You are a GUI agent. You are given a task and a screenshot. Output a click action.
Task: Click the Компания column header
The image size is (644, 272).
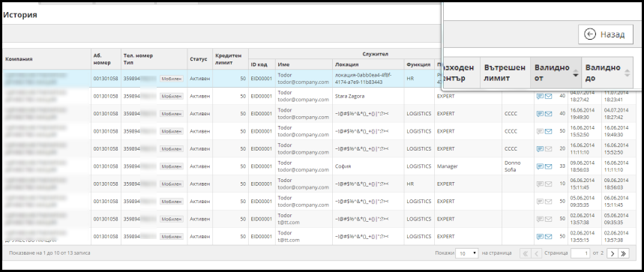46,59
